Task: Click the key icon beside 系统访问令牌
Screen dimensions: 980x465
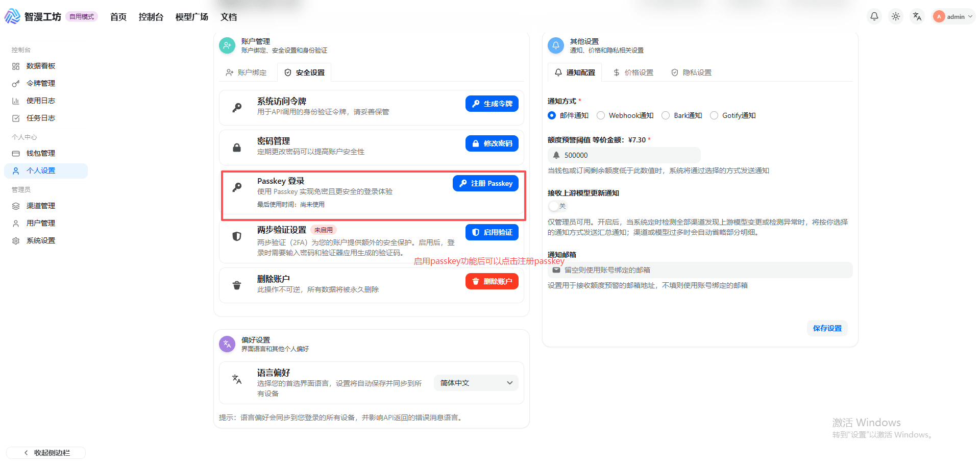Action: click(x=237, y=108)
